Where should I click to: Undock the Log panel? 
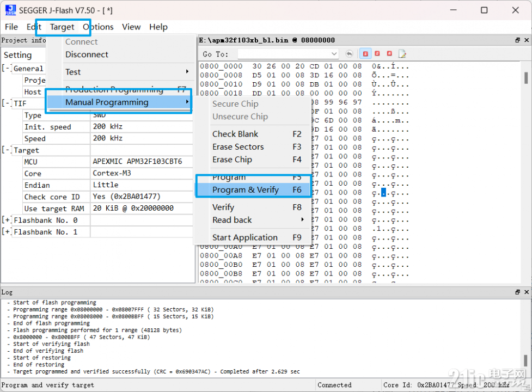(517, 292)
